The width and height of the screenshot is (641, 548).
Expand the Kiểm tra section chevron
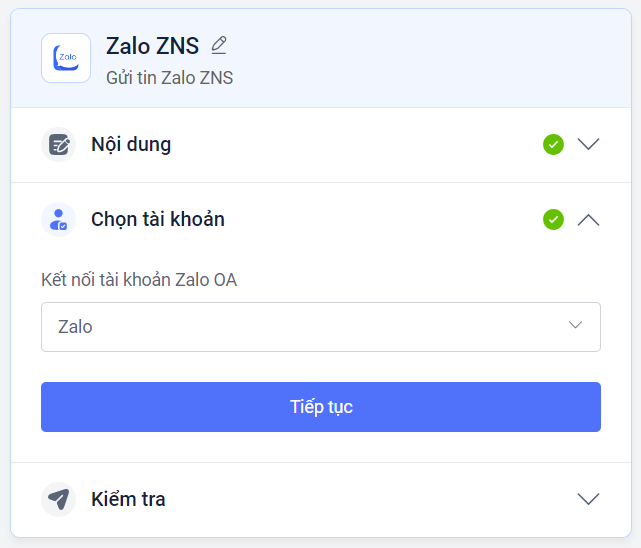tap(589, 499)
